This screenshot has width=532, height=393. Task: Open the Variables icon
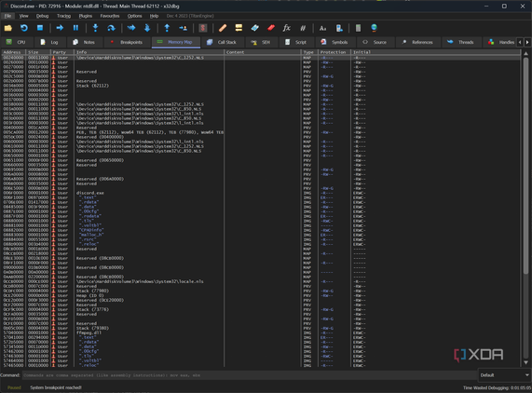tap(303, 28)
